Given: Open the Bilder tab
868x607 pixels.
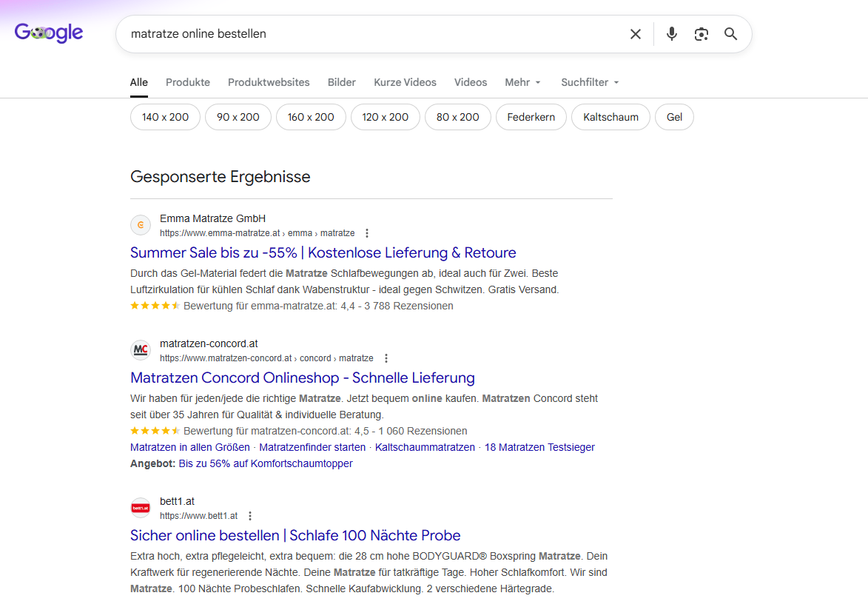Looking at the screenshot, I should [x=342, y=82].
